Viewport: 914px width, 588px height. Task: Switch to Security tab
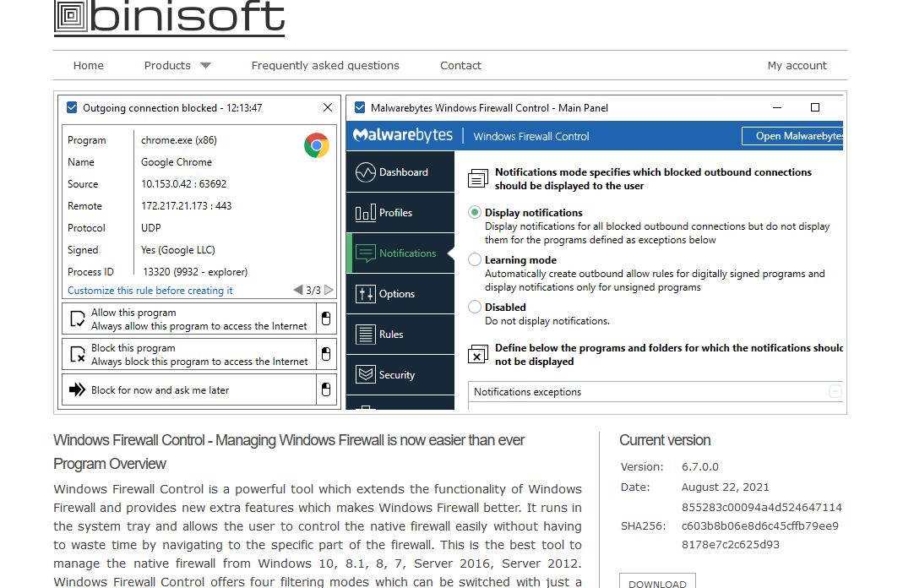pos(400,375)
